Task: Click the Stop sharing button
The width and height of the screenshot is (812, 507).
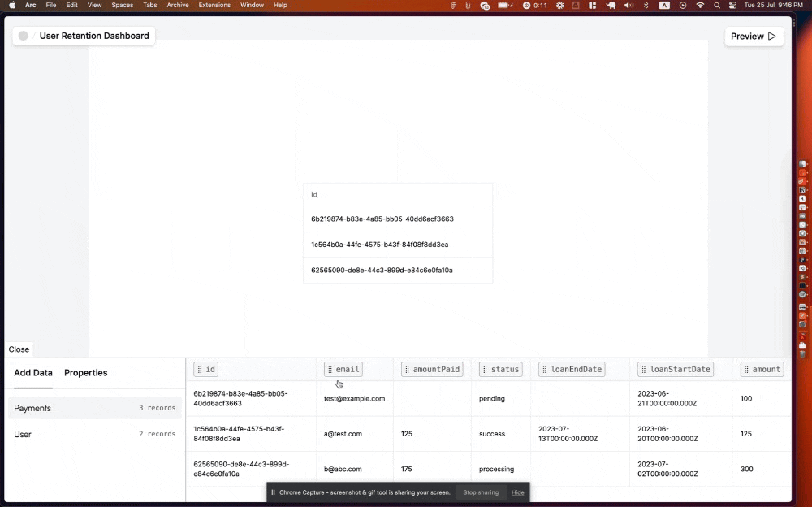Action: pyautogui.click(x=481, y=492)
